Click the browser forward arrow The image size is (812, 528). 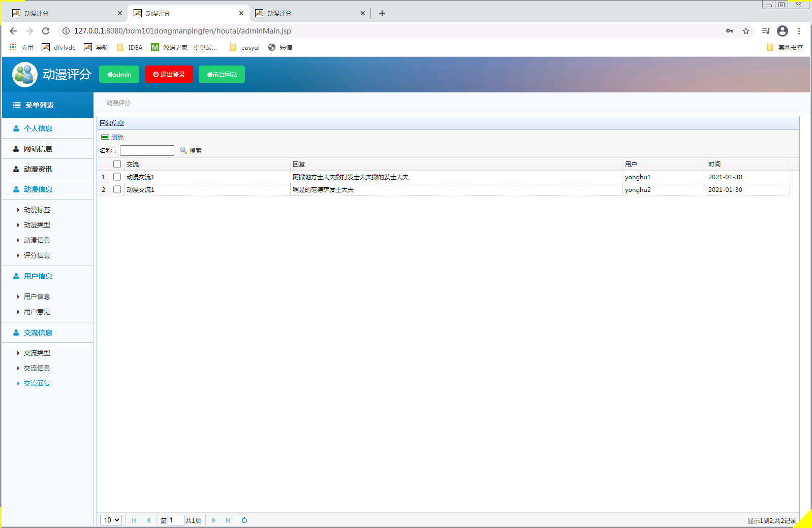pos(29,31)
